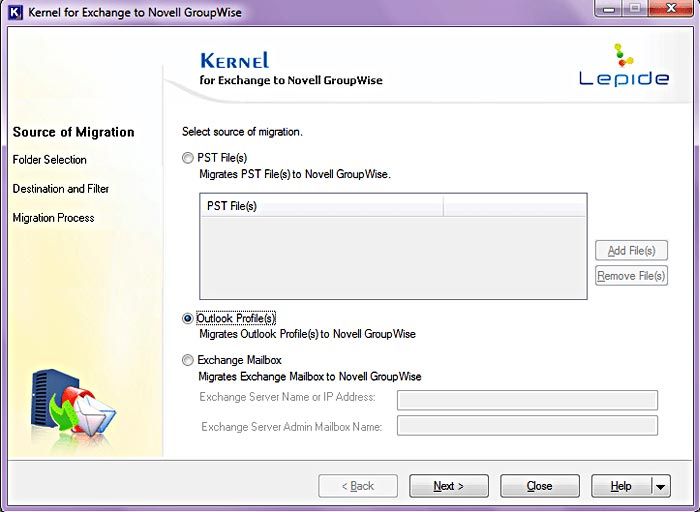Click the PST File(s) column header

coord(321,206)
